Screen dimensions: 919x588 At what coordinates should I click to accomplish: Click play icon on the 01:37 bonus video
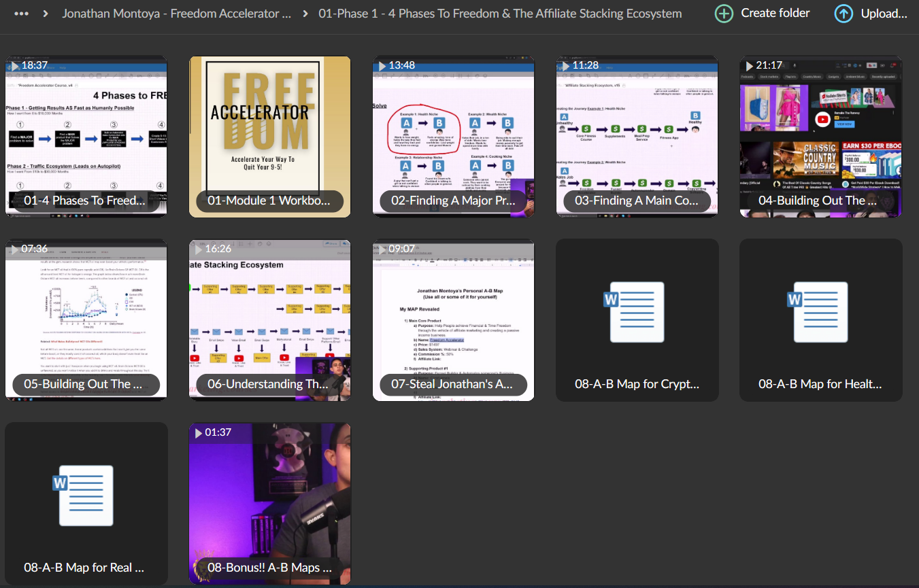(197, 433)
